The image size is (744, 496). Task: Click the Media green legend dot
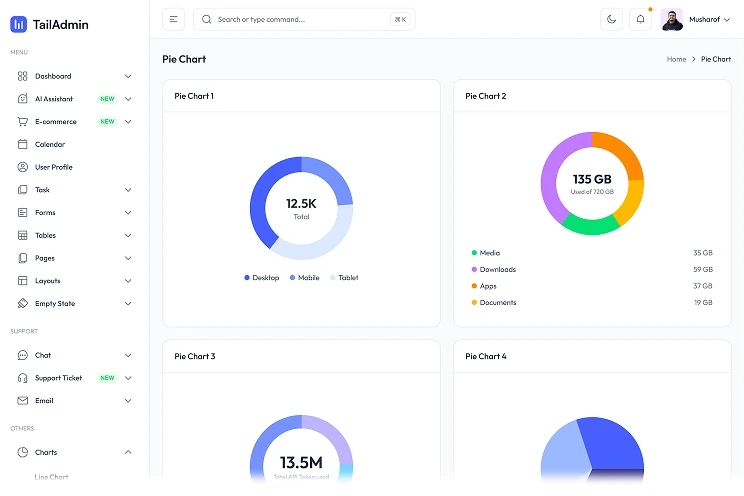click(x=474, y=253)
